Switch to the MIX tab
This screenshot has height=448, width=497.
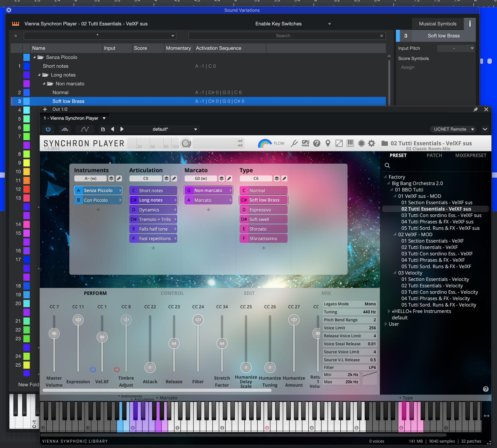(326, 293)
